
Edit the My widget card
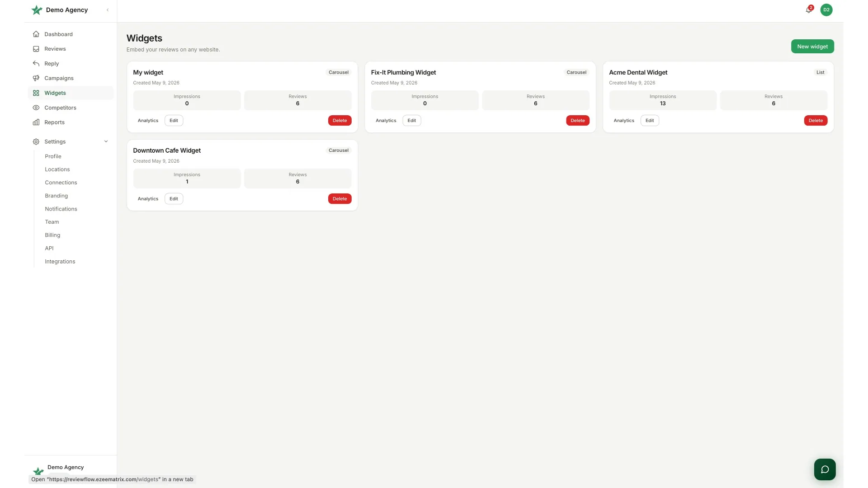(x=174, y=121)
